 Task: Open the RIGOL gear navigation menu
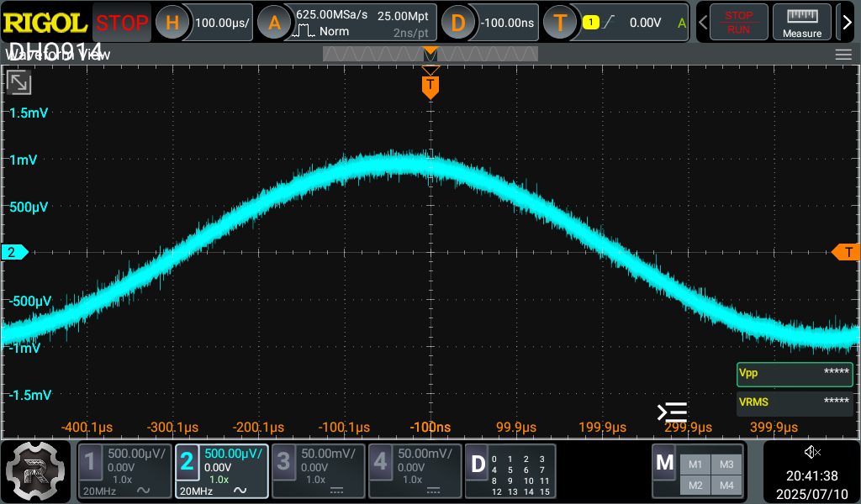tap(35, 471)
